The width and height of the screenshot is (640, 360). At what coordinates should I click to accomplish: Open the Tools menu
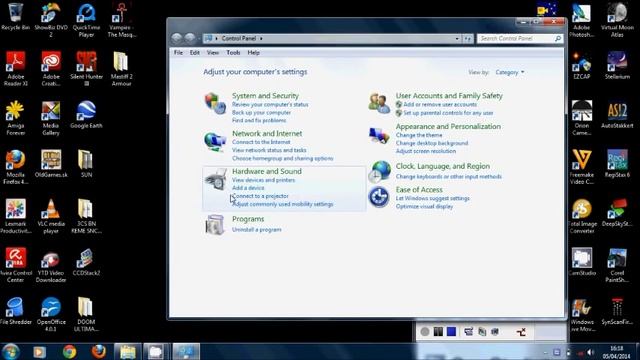233,53
